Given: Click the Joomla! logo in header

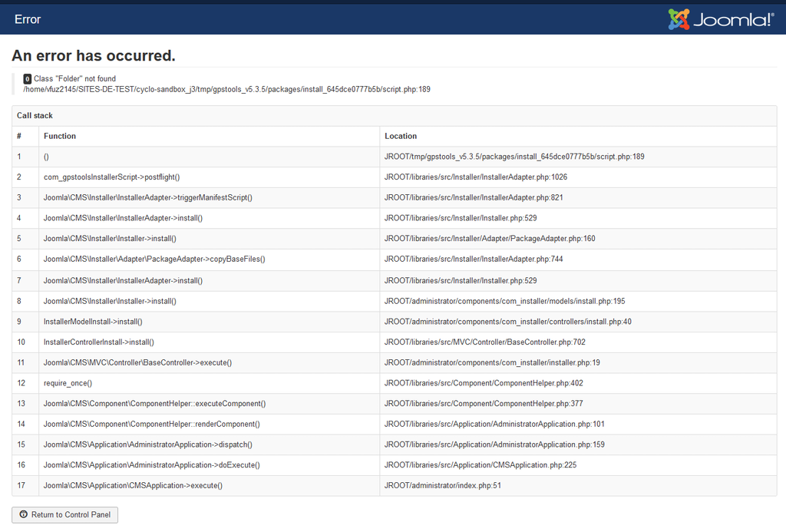Looking at the screenshot, I should point(721,19).
